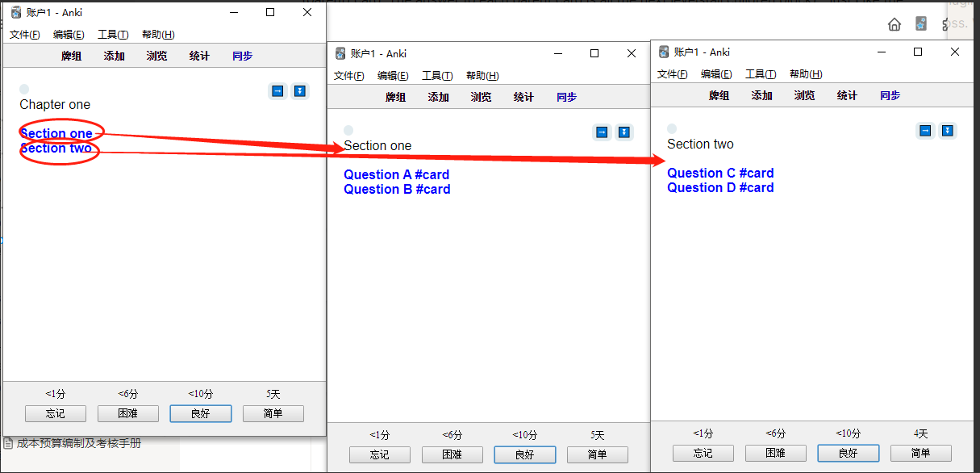Open Question D #card link
This screenshot has width=980, height=473.
click(x=720, y=187)
